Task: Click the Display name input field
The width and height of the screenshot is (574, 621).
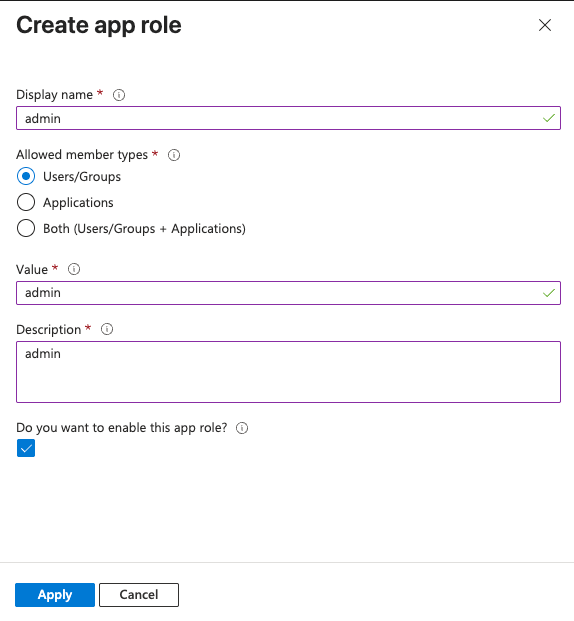Action: (x=288, y=118)
